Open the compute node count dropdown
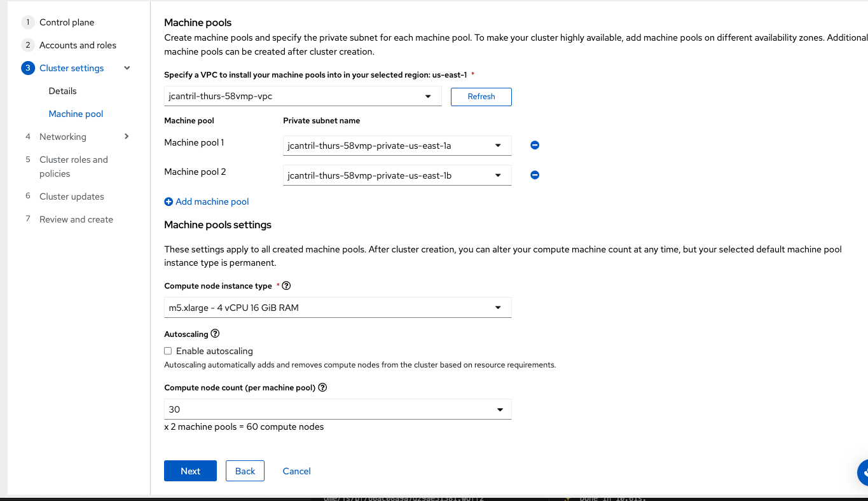The image size is (868, 501). pos(337,409)
